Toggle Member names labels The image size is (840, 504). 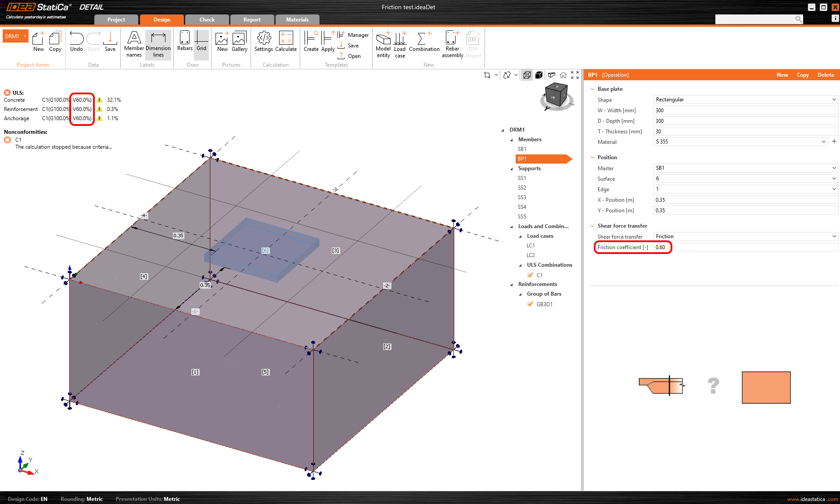pos(134,43)
